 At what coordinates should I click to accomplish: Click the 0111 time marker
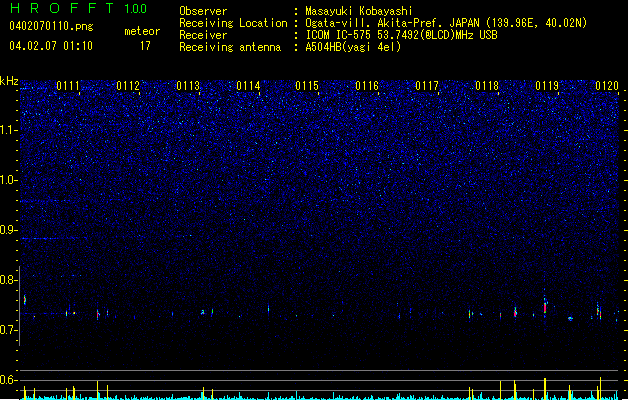click(68, 86)
